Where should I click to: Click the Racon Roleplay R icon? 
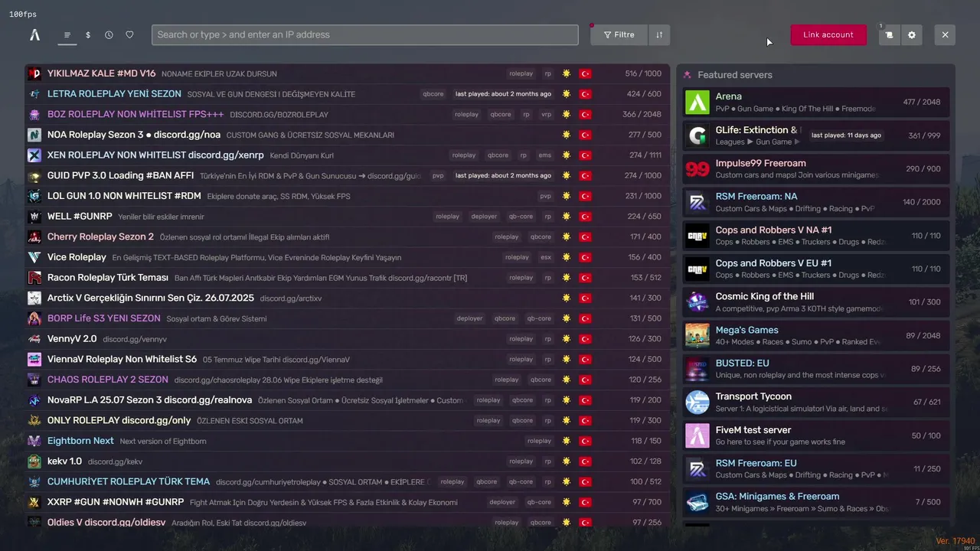point(34,278)
